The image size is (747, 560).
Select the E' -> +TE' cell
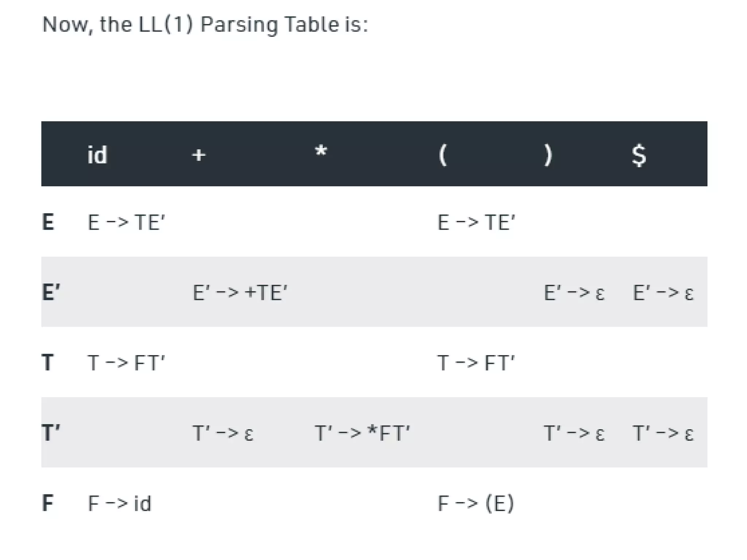240,292
